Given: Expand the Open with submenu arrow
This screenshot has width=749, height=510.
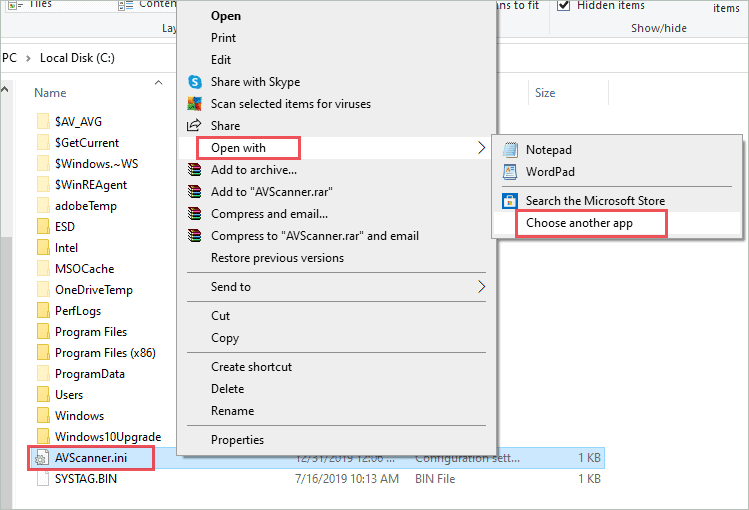Looking at the screenshot, I should pyautogui.click(x=481, y=148).
